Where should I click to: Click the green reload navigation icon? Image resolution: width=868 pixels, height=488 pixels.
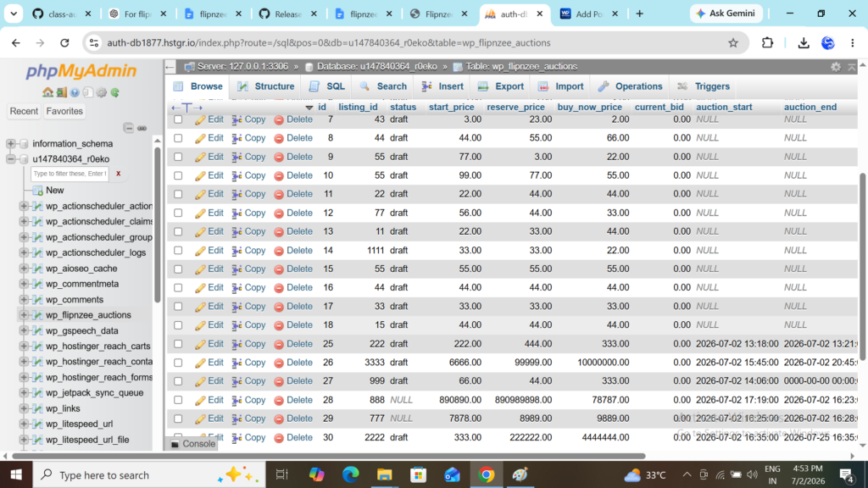coord(114,92)
